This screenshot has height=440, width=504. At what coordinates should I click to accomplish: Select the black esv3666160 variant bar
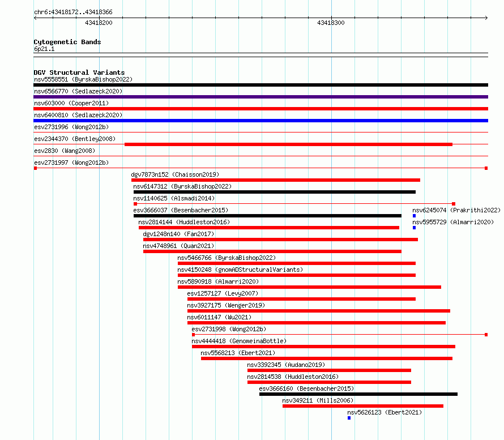pos(358,394)
